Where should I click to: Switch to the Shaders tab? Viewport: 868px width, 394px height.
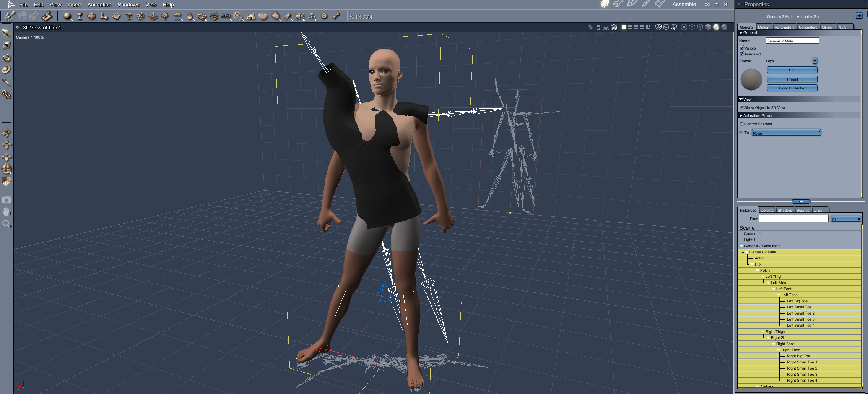pyautogui.click(x=785, y=210)
